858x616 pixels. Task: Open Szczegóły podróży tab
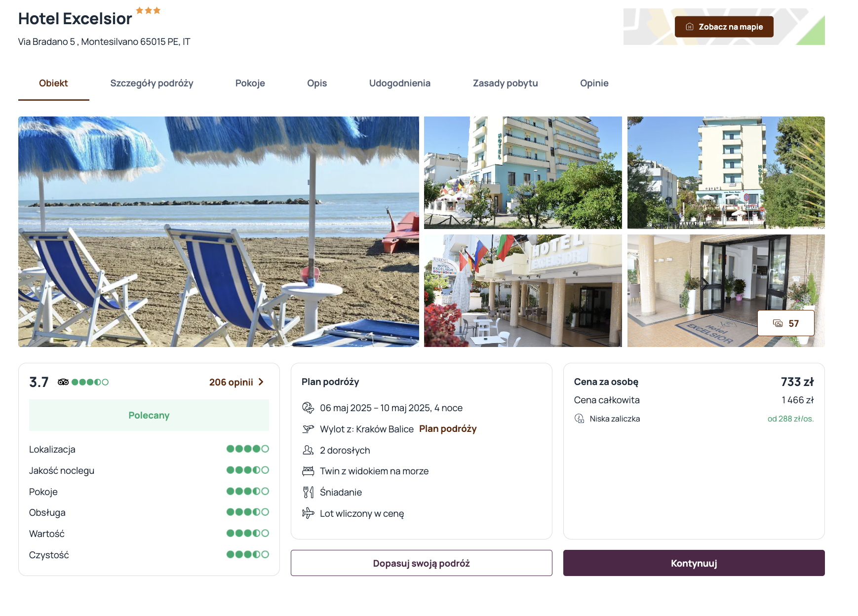coord(152,83)
